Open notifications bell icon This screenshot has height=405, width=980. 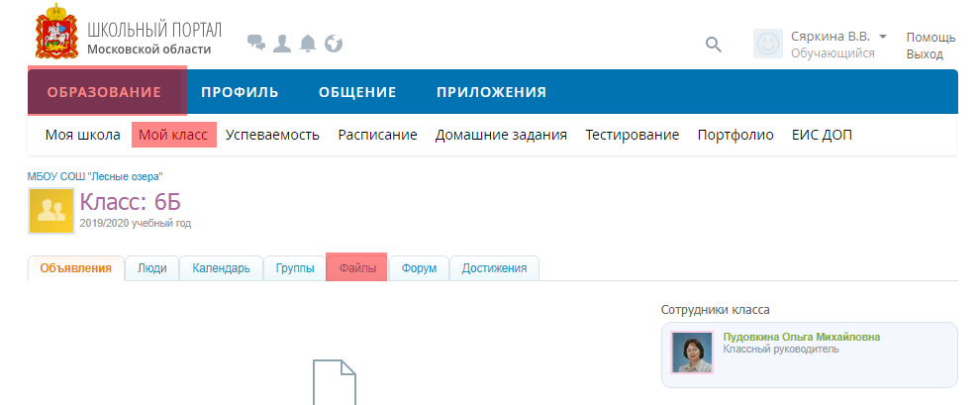pos(308,44)
